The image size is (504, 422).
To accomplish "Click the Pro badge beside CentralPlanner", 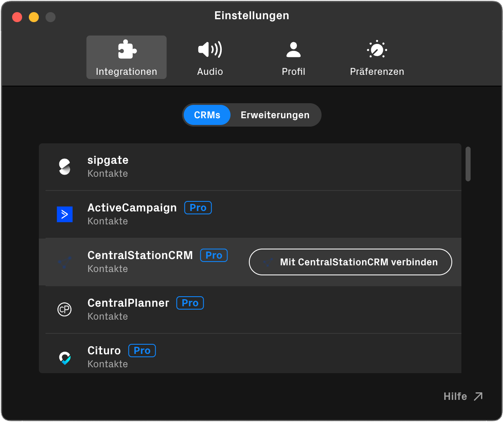I will coord(190,303).
